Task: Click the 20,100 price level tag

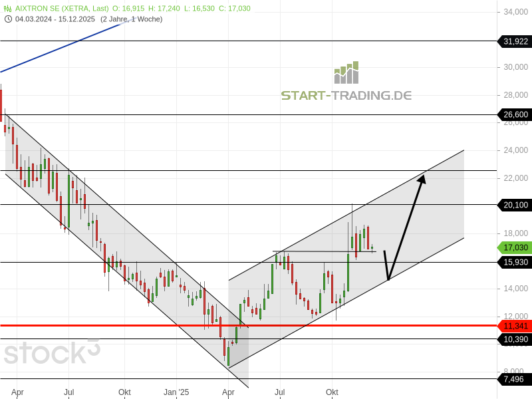Action: pyautogui.click(x=514, y=205)
